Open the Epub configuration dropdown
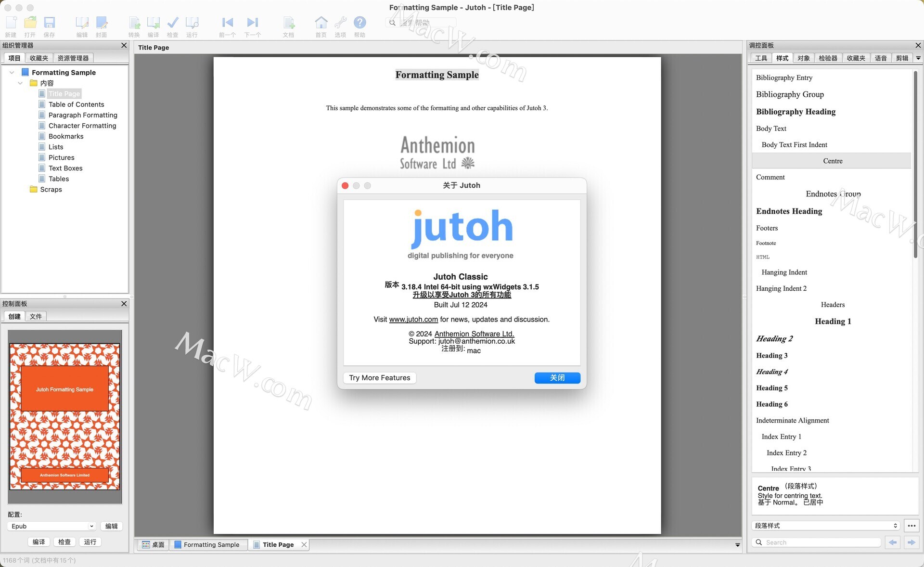The width and height of the screenshot is (924, 567). (x=51, y=526)
